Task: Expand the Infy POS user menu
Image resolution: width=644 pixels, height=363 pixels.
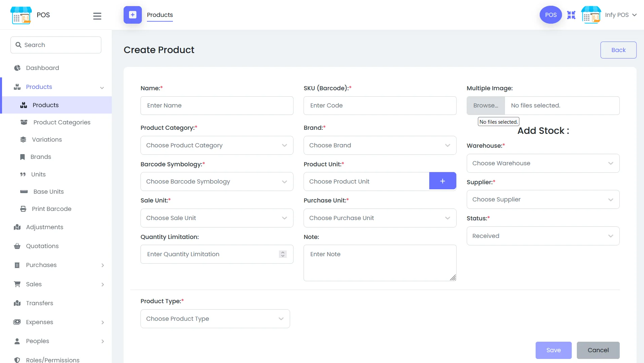Action: 620,15
